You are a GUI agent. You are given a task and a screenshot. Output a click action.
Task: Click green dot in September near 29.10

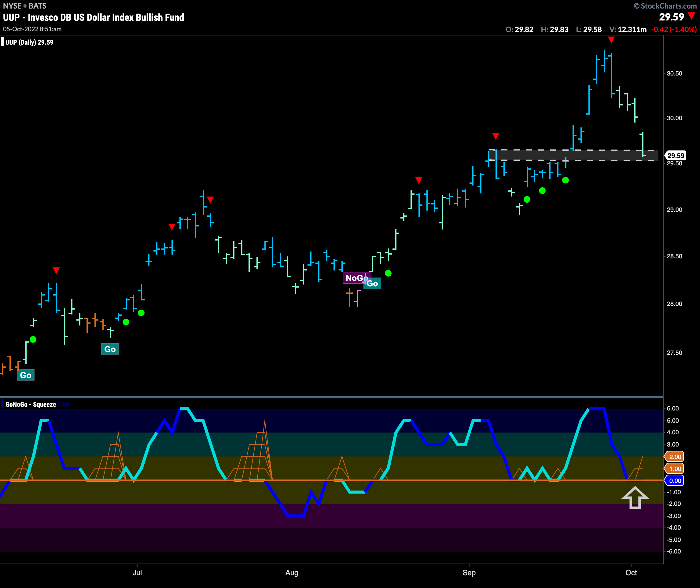tap(527, 199)
